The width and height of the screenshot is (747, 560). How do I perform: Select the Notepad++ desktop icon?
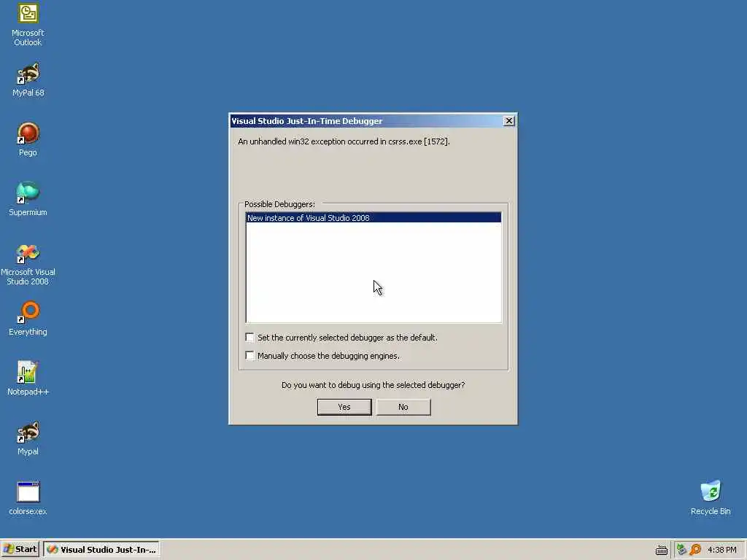pyautogui.click(x=28, y=378)
